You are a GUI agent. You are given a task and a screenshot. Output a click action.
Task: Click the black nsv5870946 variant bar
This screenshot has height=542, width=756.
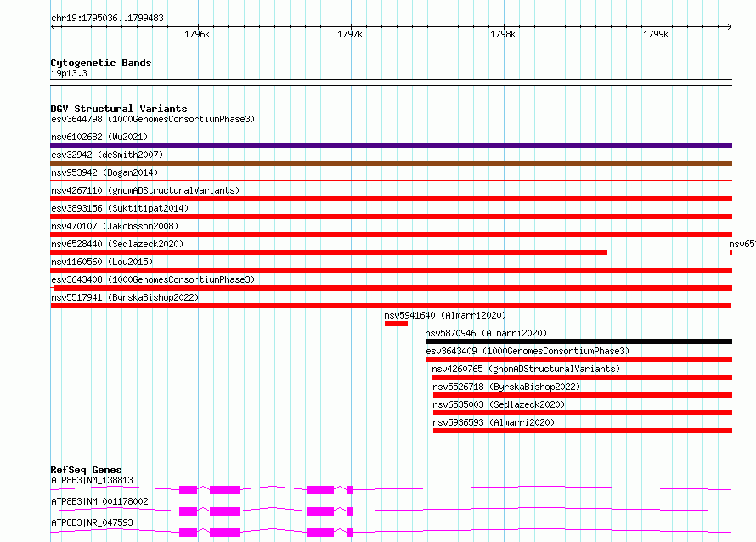click(578, 342)
